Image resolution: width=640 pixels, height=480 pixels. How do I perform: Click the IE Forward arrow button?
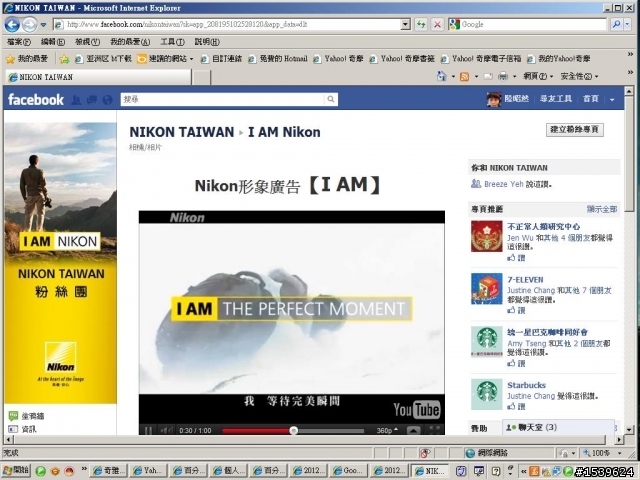tap(29, 25)
